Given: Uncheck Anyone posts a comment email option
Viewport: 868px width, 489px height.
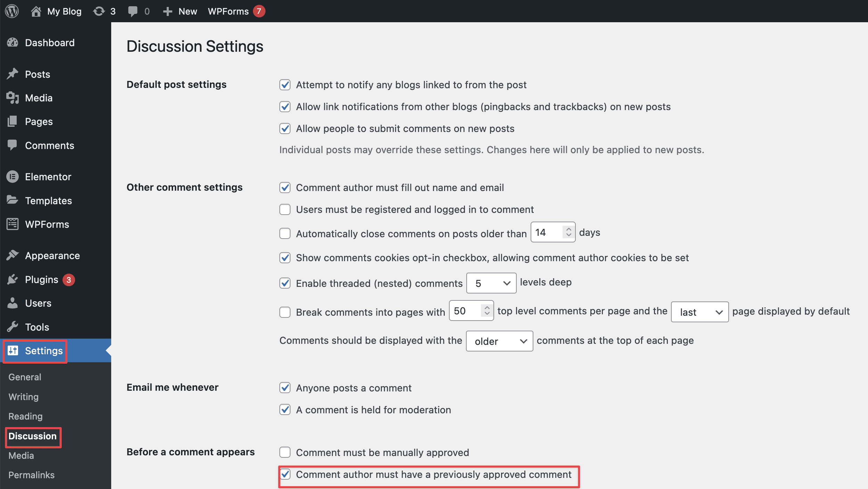Looking at the screenshot, I should (285, 388).
